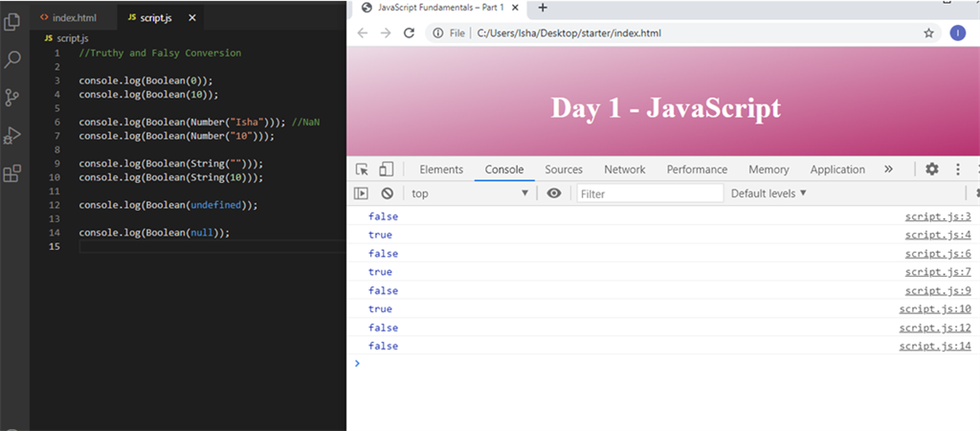The height and width of the screenshot is (431, 980).
Task: Click the Day 1 - JavaScript page heading
Action: pos(666,107)
